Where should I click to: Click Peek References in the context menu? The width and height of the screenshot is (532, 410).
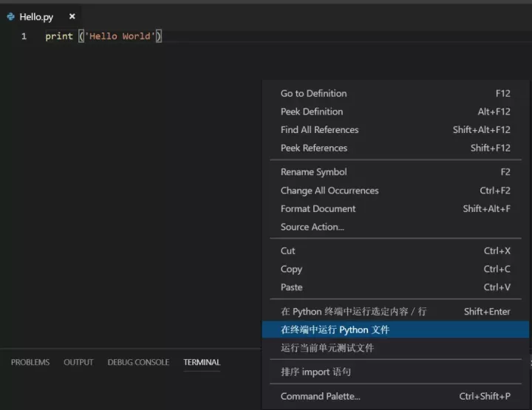pos(313,148)
